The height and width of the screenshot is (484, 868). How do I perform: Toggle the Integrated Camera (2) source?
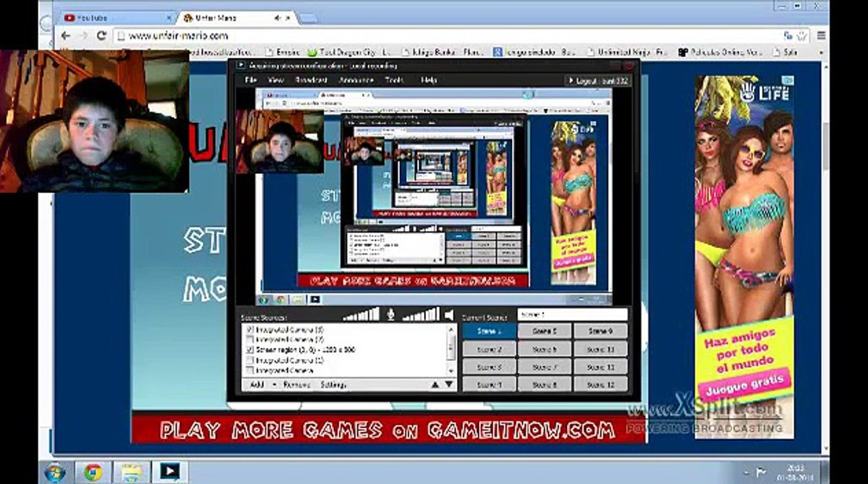point(250,340)
